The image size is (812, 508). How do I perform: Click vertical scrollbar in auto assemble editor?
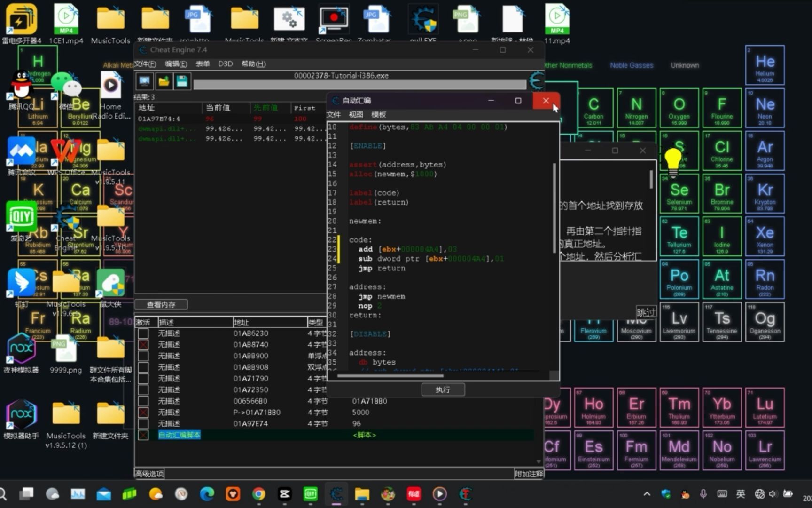coord(554,209)
